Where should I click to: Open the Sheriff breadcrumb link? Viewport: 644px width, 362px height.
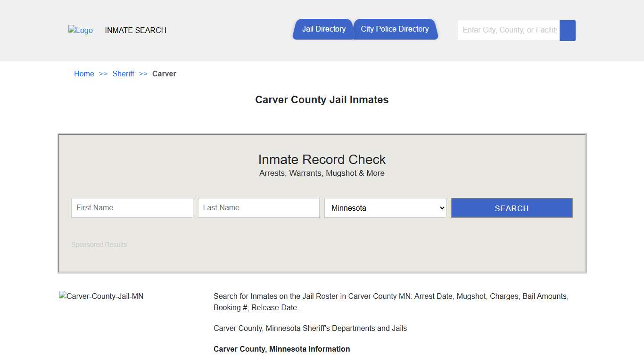tap(123, 74)
